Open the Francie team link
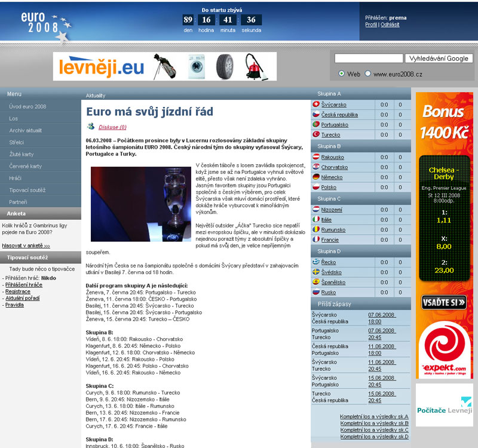The height and width of the screenshot is (448, 478). click(x=330, y=240)
